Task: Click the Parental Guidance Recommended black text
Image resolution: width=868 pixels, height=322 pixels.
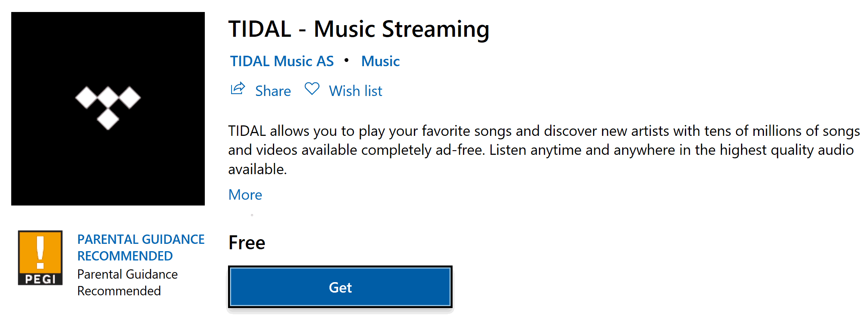Action: tap(128, 282)
